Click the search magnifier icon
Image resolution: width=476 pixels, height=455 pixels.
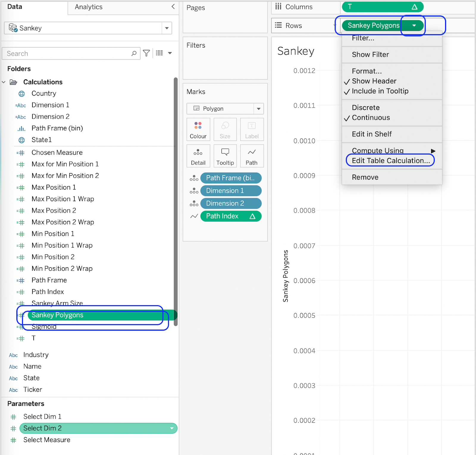(x=134, y=53)
